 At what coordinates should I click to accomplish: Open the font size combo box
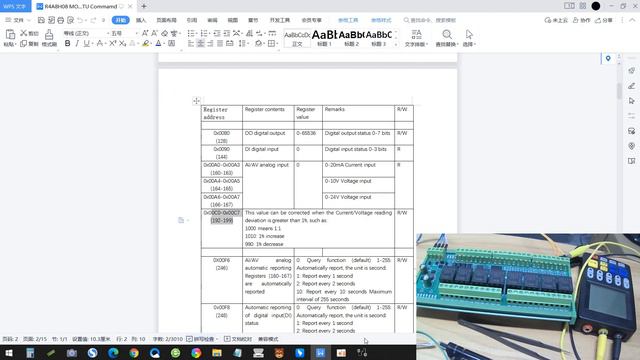pyautogui.click(x=124, y=33)
